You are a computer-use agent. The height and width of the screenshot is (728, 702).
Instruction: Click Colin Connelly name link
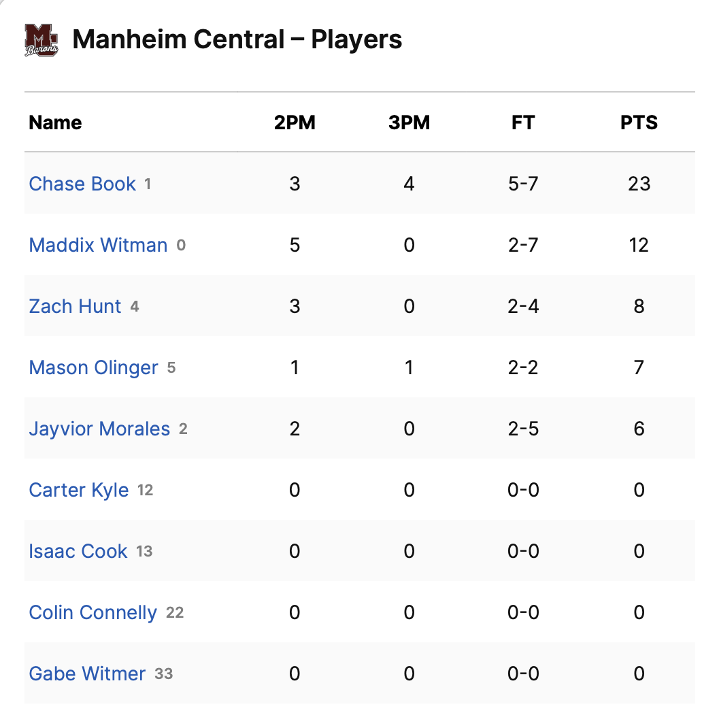[93, 612]
